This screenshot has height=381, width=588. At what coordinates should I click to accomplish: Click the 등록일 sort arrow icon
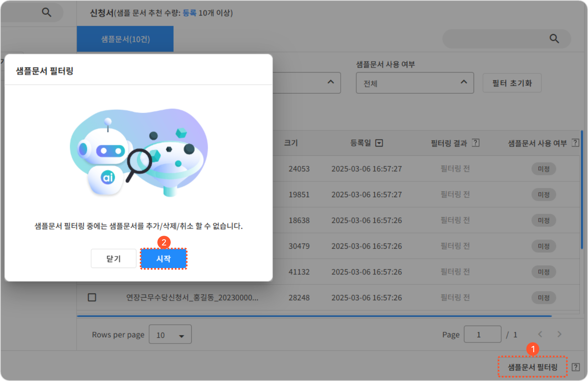(379, 143)
